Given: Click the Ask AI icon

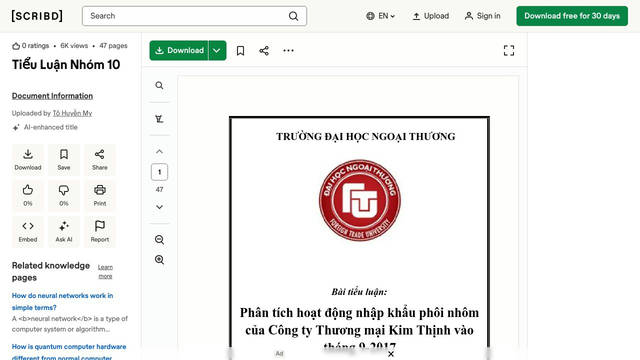Looking at the screenshot, I should (x=64, y=231).
